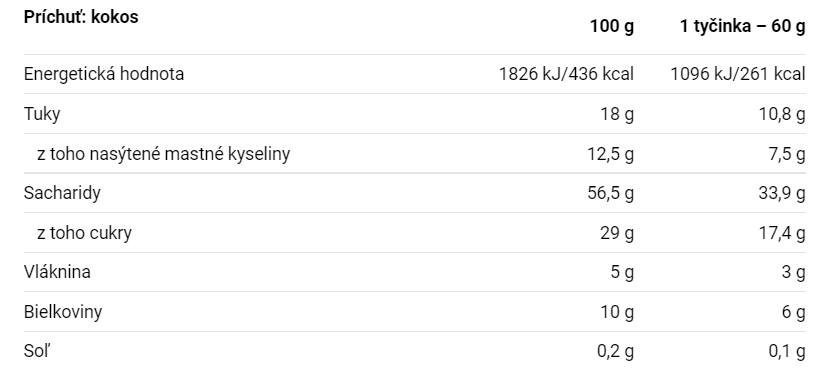The height and width of the screenshot is (381, 817).
Task: Select the 'Tuky' row label
Action: pyautogui.click(x=42, y=114)
